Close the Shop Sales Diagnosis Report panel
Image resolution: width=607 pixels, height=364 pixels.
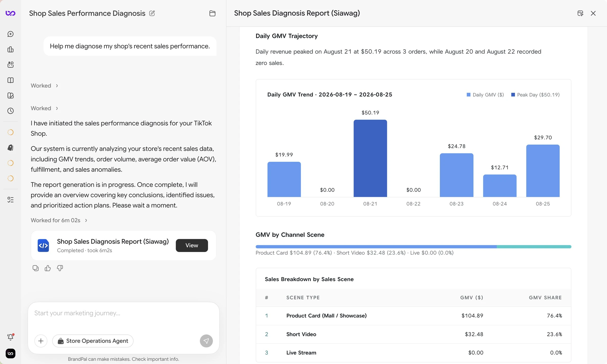point(593,13)
